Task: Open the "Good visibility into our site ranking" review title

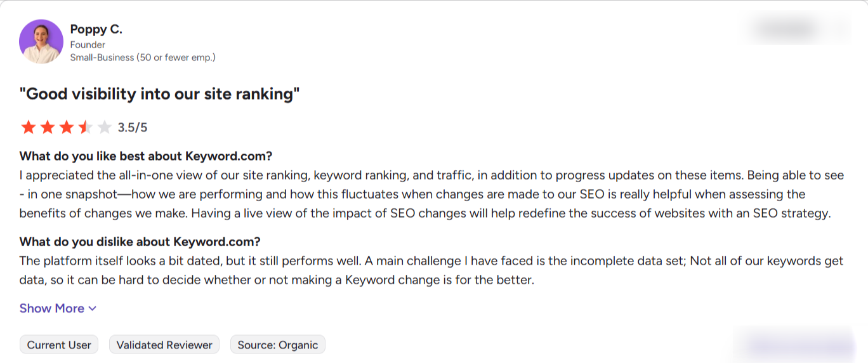Action: [x=159, y=94]
